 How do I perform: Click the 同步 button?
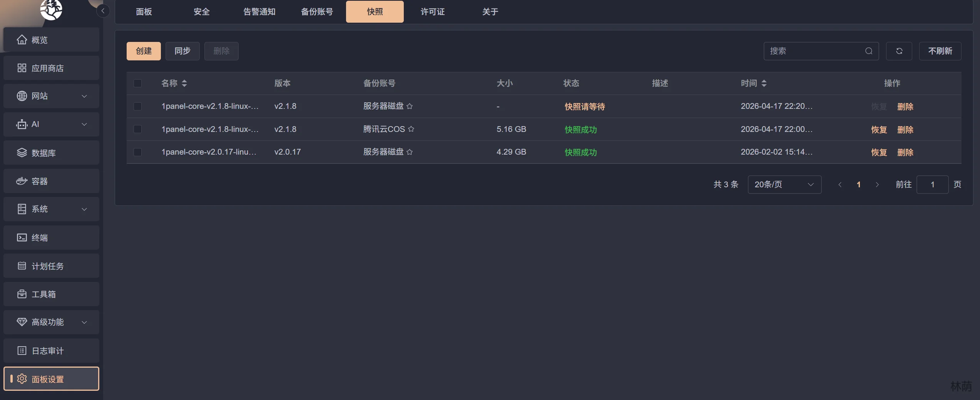182,51
